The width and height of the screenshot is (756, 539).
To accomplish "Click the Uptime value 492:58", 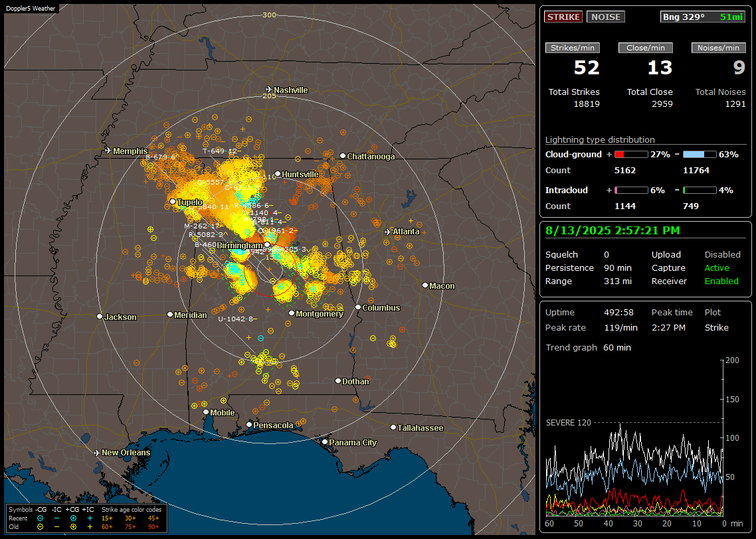I will coord(618,313).
